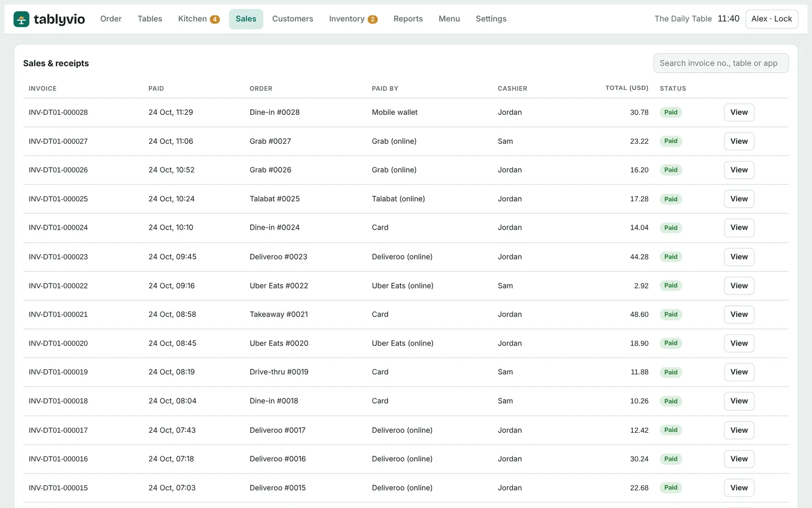This screenshot has width=812, height=508.
Task: Click order Grab #0026
Action: 270,170
